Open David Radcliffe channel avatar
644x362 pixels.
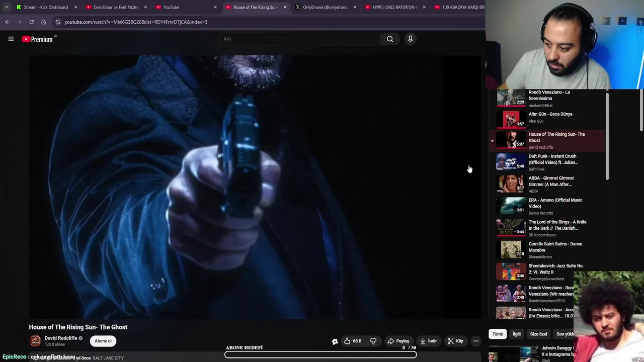pyautogui.click(x=35, y=341)
